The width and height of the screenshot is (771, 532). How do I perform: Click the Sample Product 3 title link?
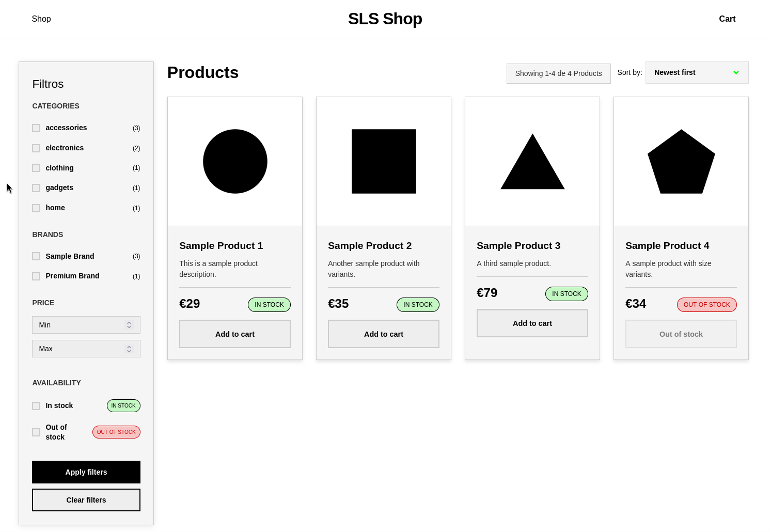(x=518, y=246)
